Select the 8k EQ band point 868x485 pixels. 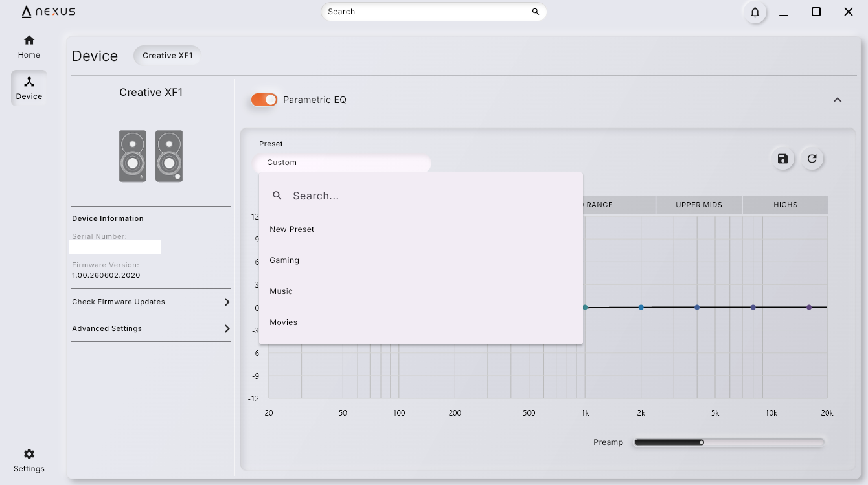point(753,308)
